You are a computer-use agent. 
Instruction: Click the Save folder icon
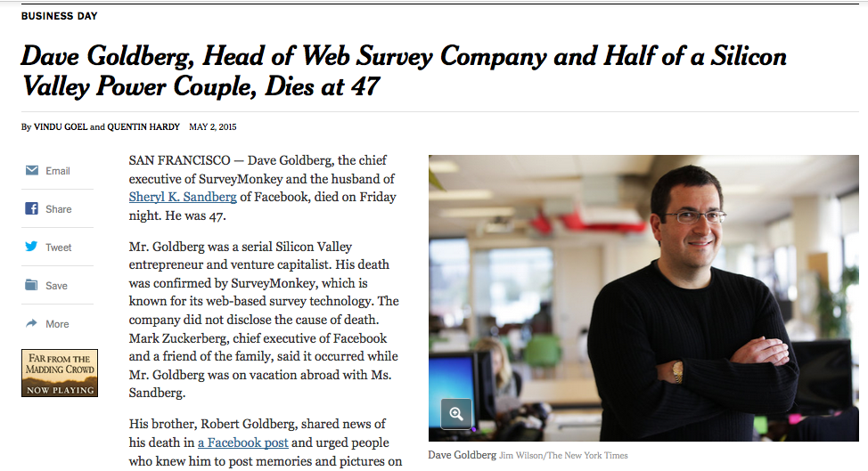point(31,285)
